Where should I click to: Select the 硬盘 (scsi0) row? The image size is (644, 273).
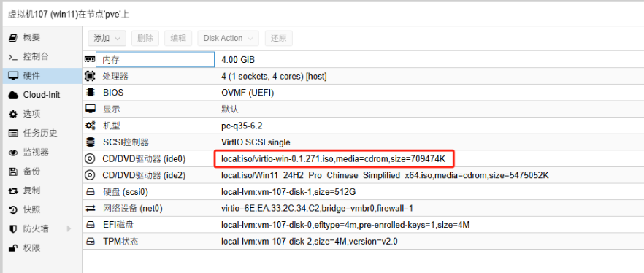click(363, 192)
